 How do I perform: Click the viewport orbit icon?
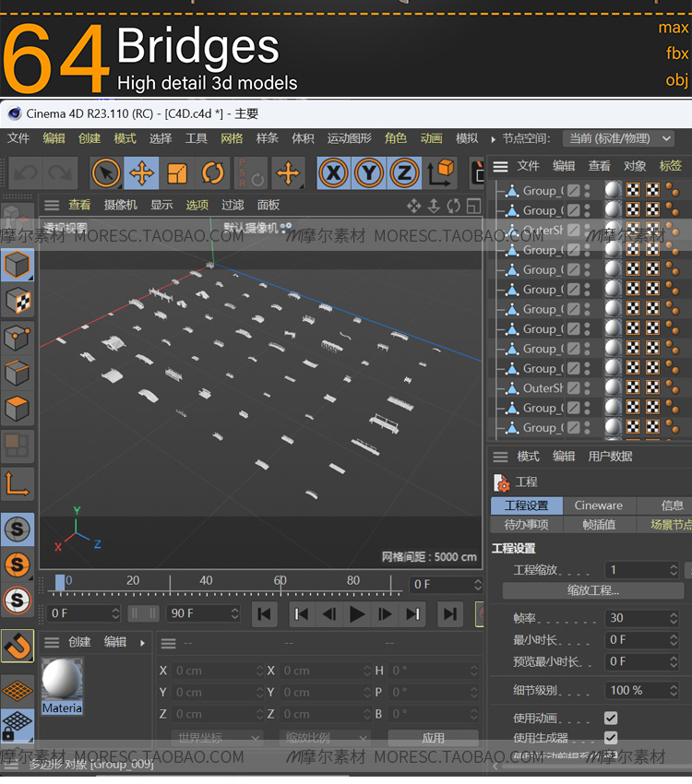454,206
